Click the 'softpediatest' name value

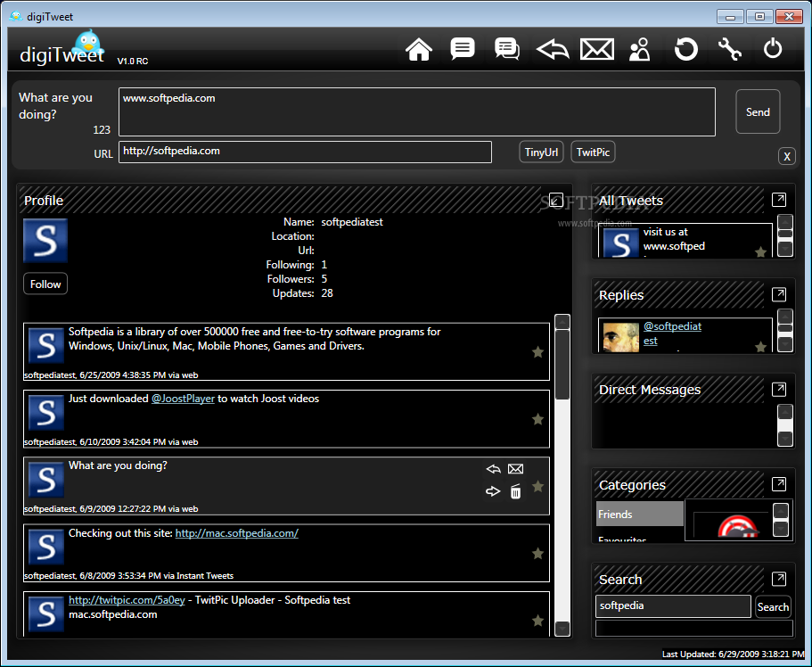pos(352,222)
